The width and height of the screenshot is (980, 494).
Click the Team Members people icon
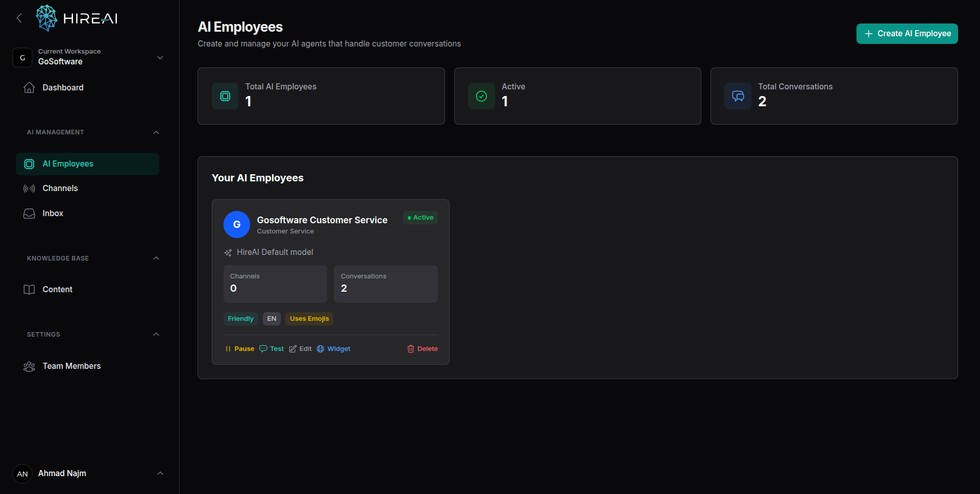[x=29, y=366]
